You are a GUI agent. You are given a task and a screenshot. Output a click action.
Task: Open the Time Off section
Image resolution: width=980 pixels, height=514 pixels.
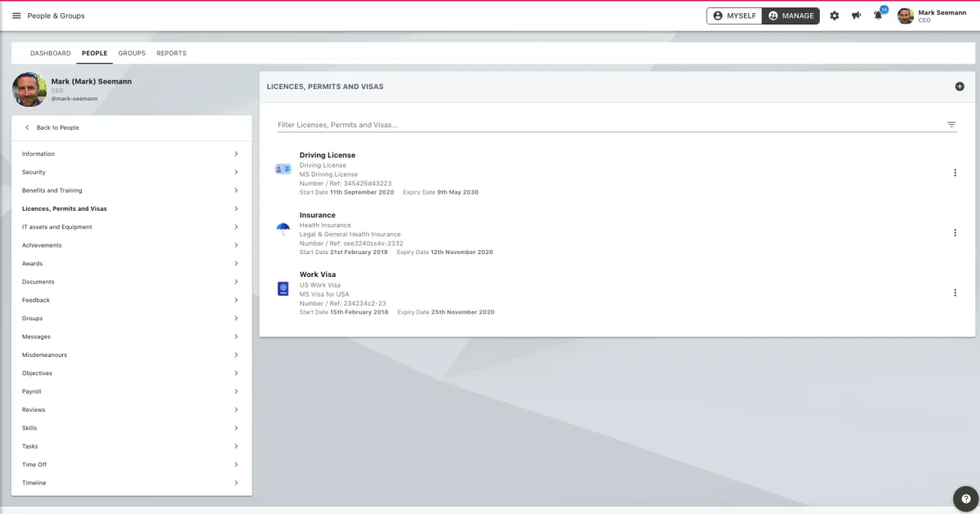coord(131,464)
